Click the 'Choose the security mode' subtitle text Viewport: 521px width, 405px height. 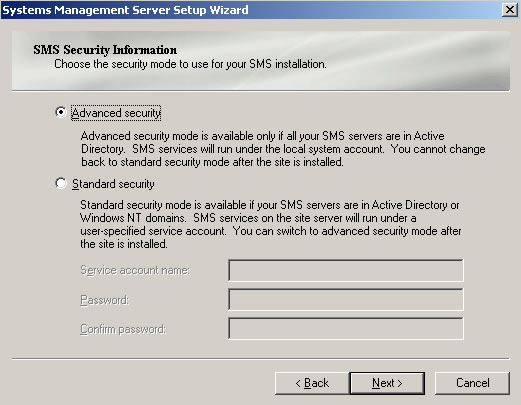pyautogui.click(x=190, y=64)
